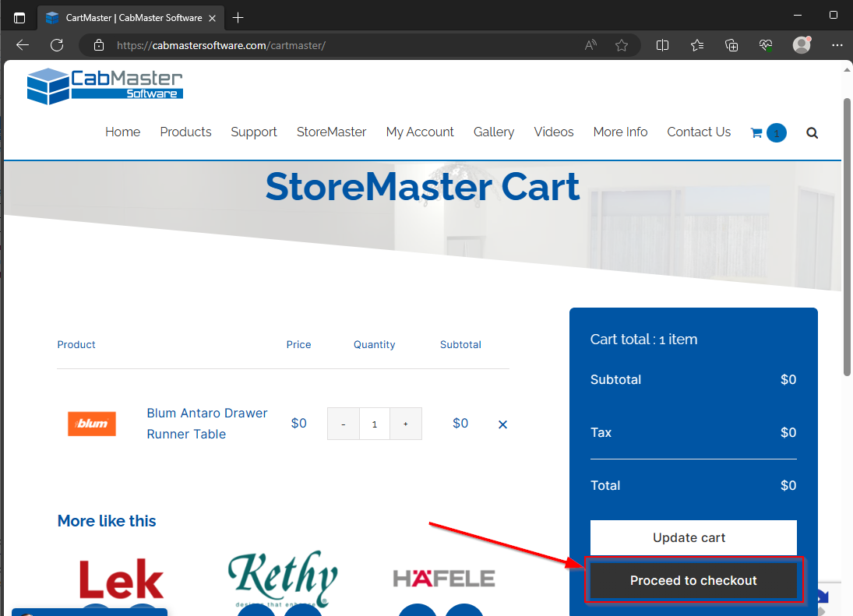Screen dimensions: 853x616
Task: Remove Blum Antaro Drawer Runner Table from cart
Action: click(x=502, y=424)
